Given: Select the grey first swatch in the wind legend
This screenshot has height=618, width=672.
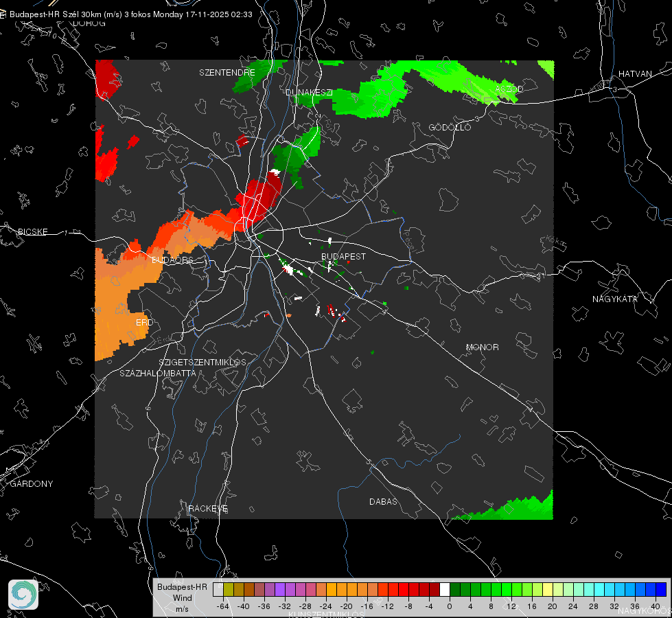Looking at the screenshot, I should tap(218, 590).
